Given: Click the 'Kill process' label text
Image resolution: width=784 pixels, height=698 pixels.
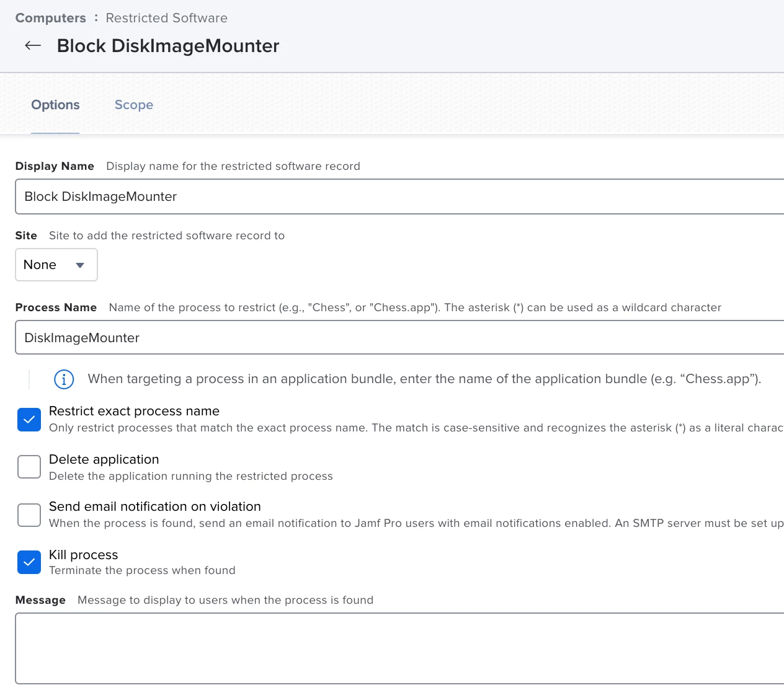Looking at the screenshot, I should pyautogui.click(x=83, y=555).
